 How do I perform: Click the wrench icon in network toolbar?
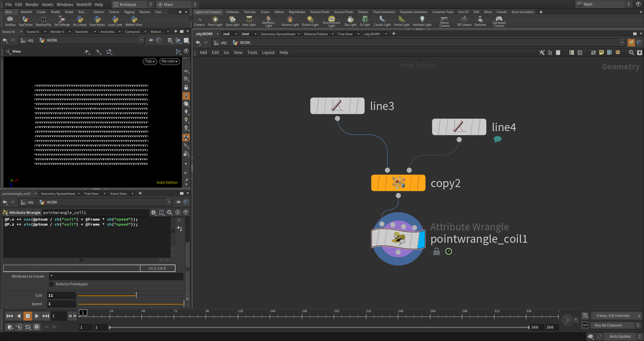tap(542, 53)
